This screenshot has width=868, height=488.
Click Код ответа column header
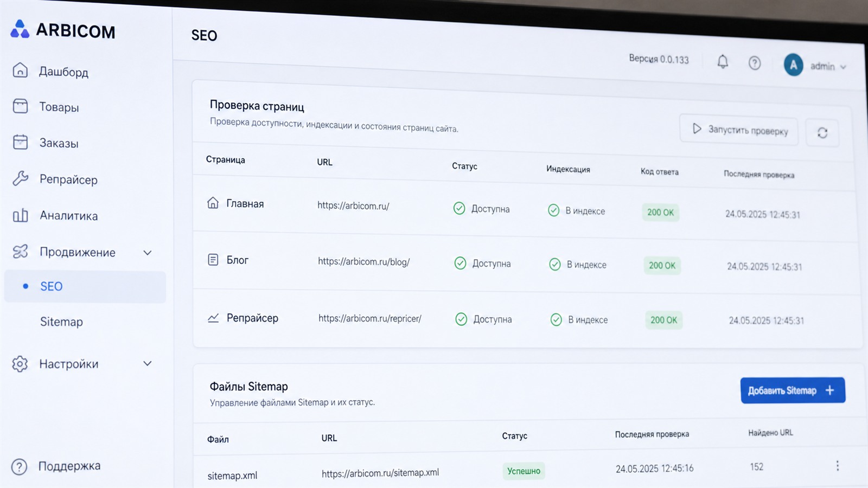click(660, 171)
